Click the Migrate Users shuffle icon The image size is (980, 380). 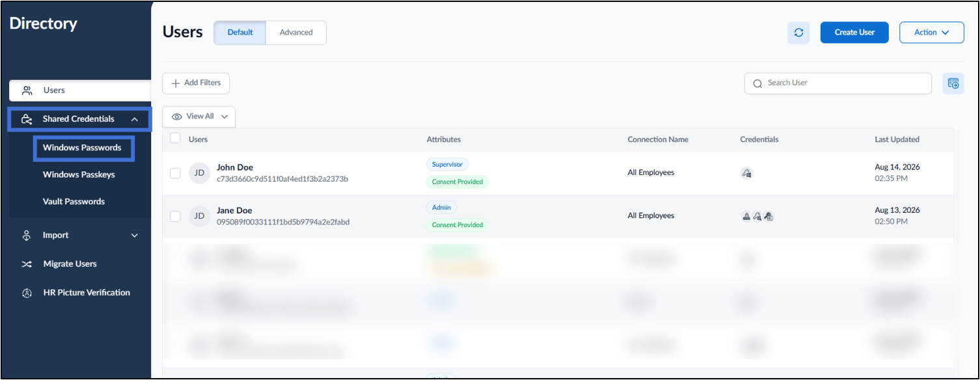click(x=27, y=264)
